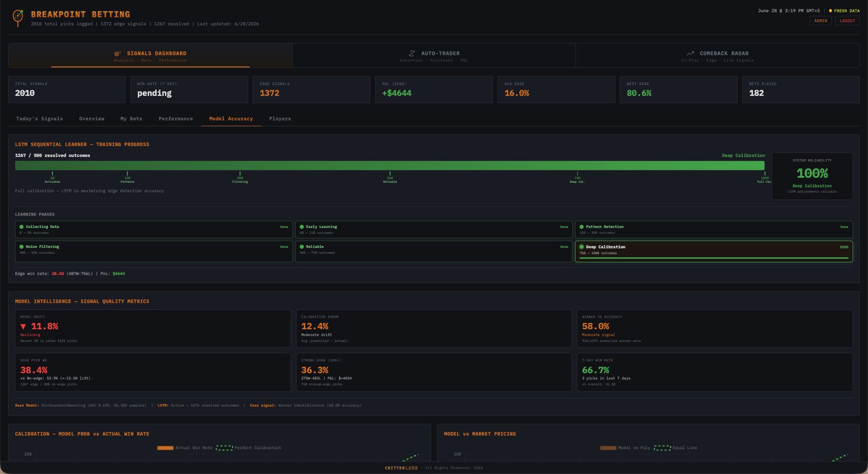Click the Total Signals 2010 card

coord(67,90)
